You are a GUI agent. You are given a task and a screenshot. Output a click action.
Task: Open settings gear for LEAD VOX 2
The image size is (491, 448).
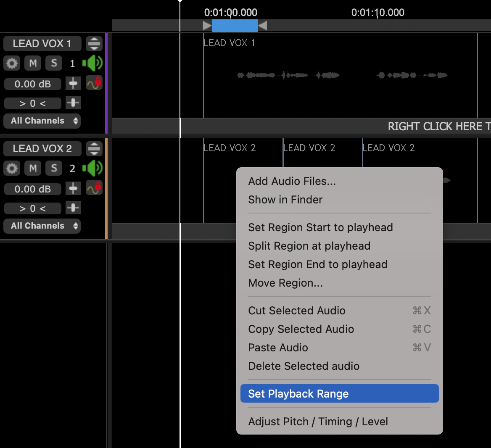[x=12, y=169]
